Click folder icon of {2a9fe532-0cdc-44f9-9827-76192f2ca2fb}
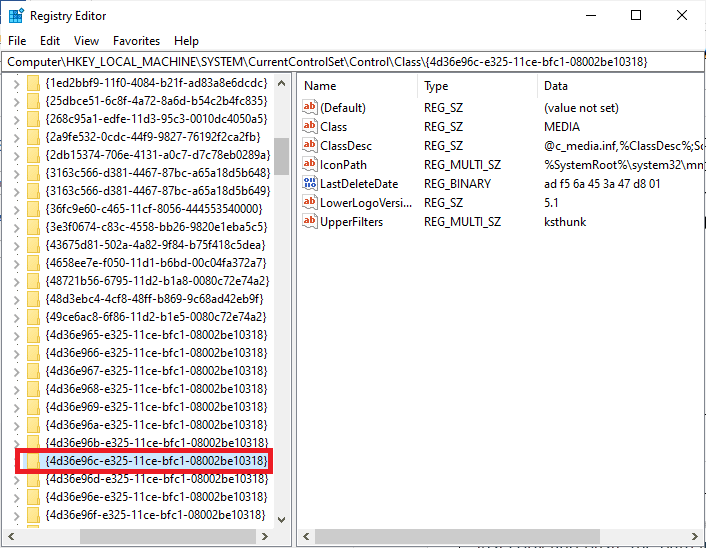This screenshot has height=548, width=706. [33, 137]
